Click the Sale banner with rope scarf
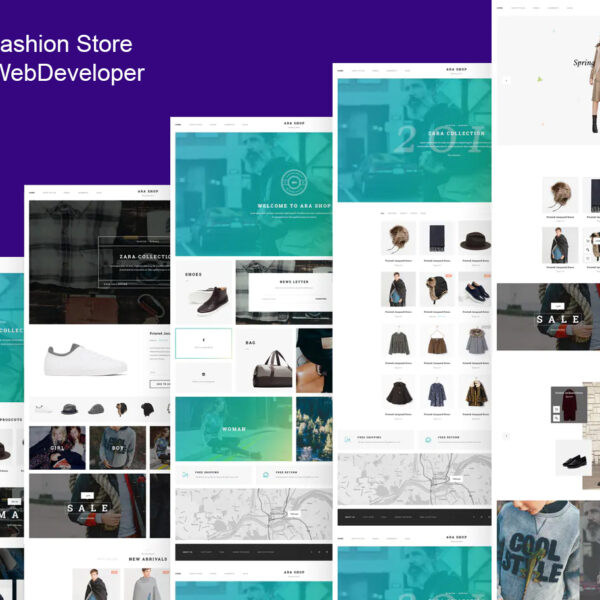Screen dimensions: 600x600 pos(90,505)
